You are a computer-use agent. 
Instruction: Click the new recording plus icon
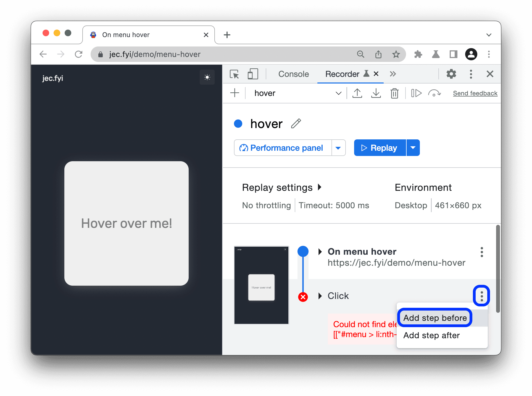[235, 93]
